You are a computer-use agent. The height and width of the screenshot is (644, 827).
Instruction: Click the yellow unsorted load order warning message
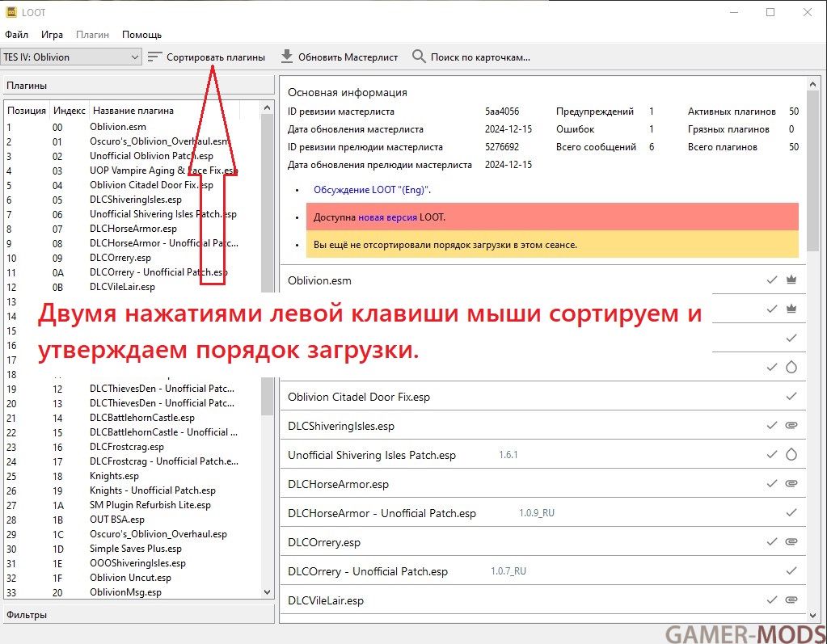(552, 245)
